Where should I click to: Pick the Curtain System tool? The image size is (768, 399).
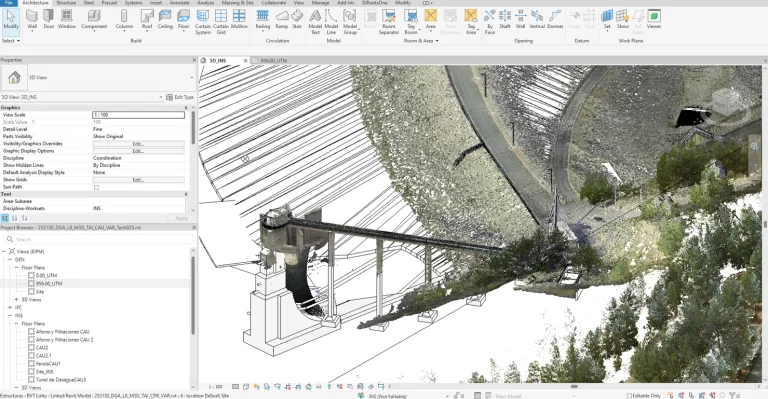[x=203, y=22]
